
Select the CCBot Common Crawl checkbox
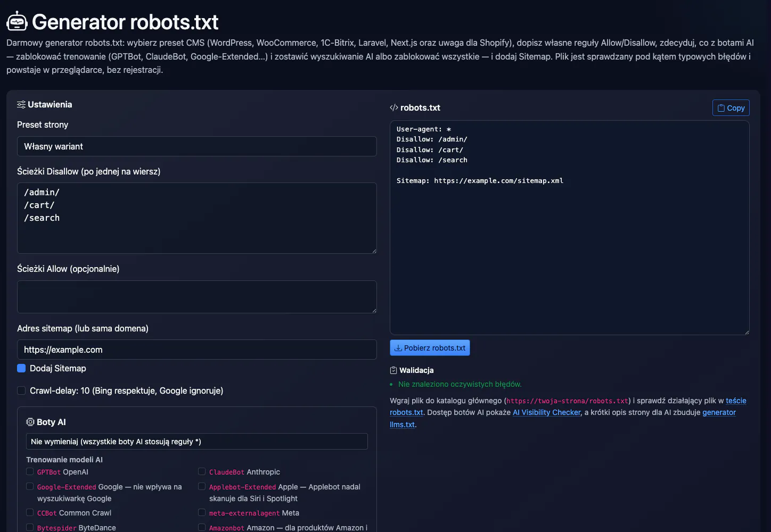click(x=30, y=512)
